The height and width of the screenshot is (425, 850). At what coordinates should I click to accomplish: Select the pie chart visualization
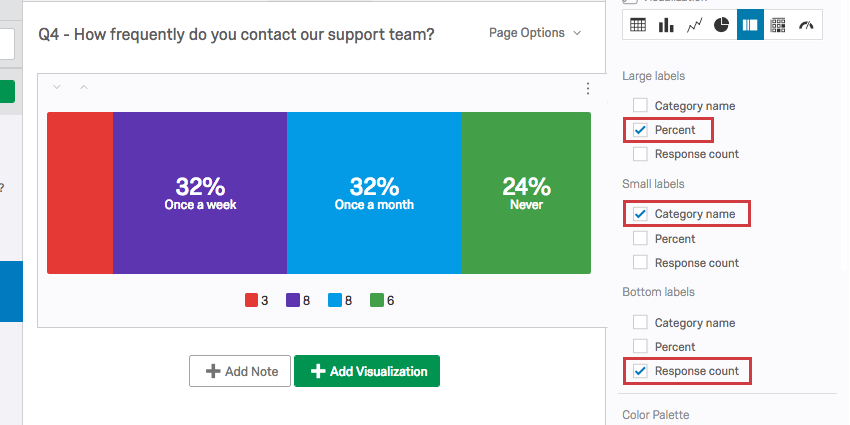721,25
